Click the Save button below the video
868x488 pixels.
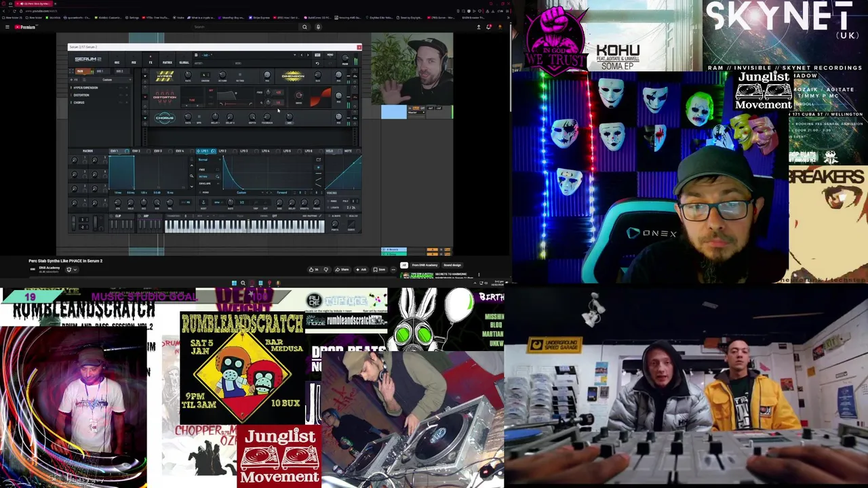(x=379, y=269)
